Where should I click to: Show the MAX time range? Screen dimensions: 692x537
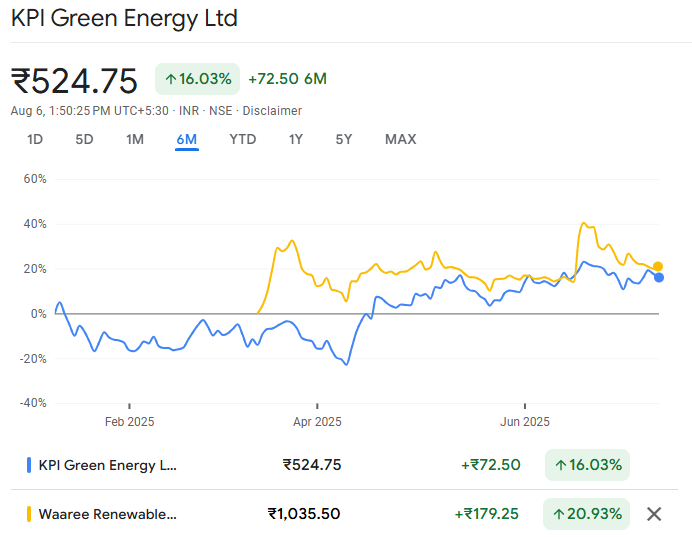(x=401, y=139)
